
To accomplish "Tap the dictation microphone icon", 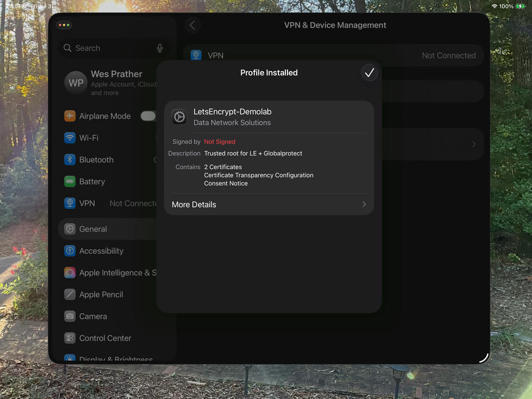I will point(160,48).
